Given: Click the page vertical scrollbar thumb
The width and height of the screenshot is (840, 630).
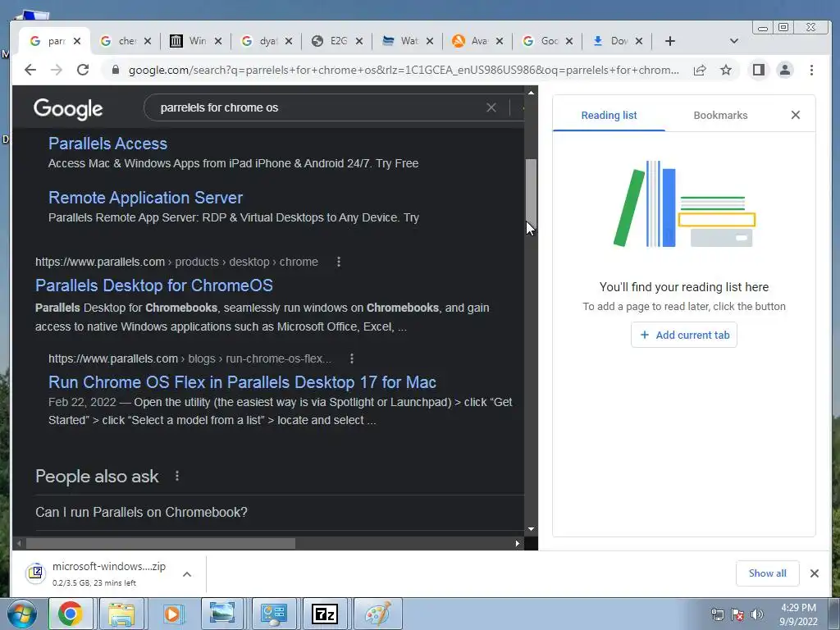Looking at the screenshot, I should coord(531,193).
